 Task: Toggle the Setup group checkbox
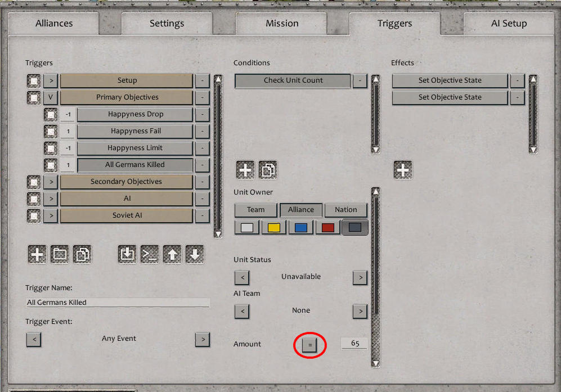coord(34,81)
